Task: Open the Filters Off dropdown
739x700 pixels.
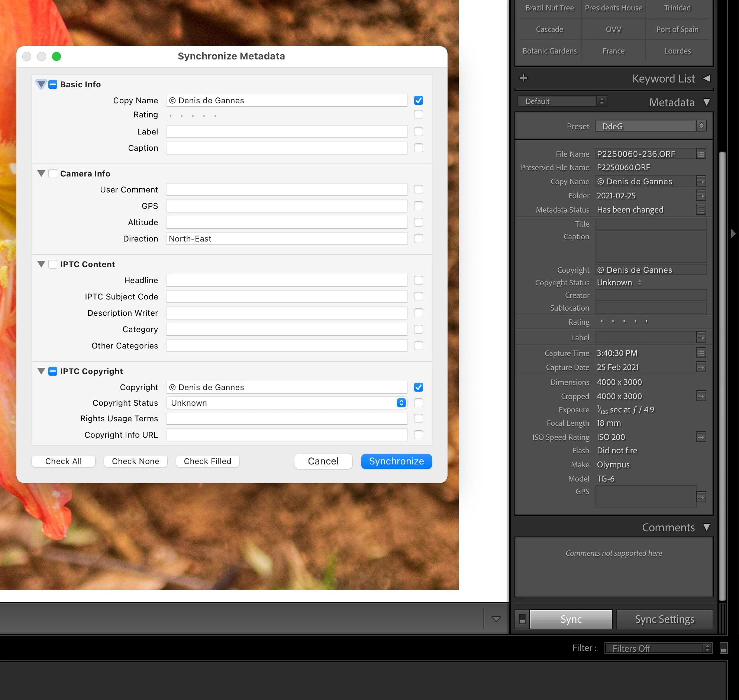Action: click(658, 648)
